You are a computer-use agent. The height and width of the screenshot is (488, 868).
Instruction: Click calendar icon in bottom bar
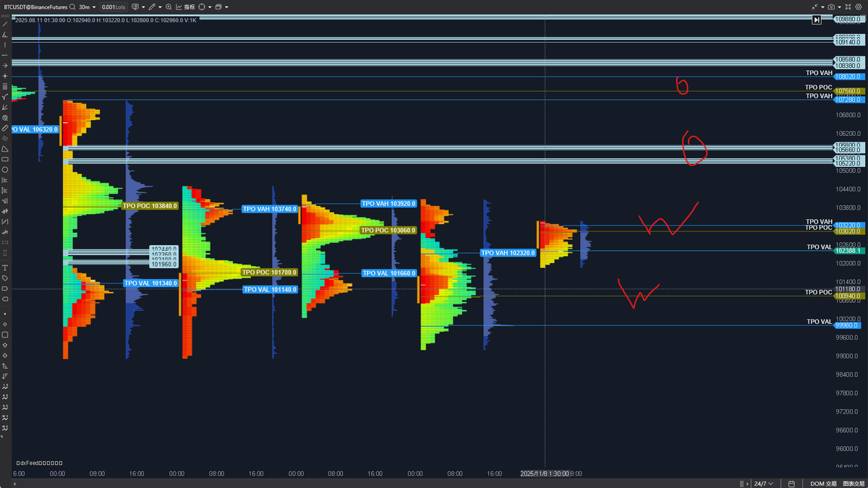(x=791, y=484)
